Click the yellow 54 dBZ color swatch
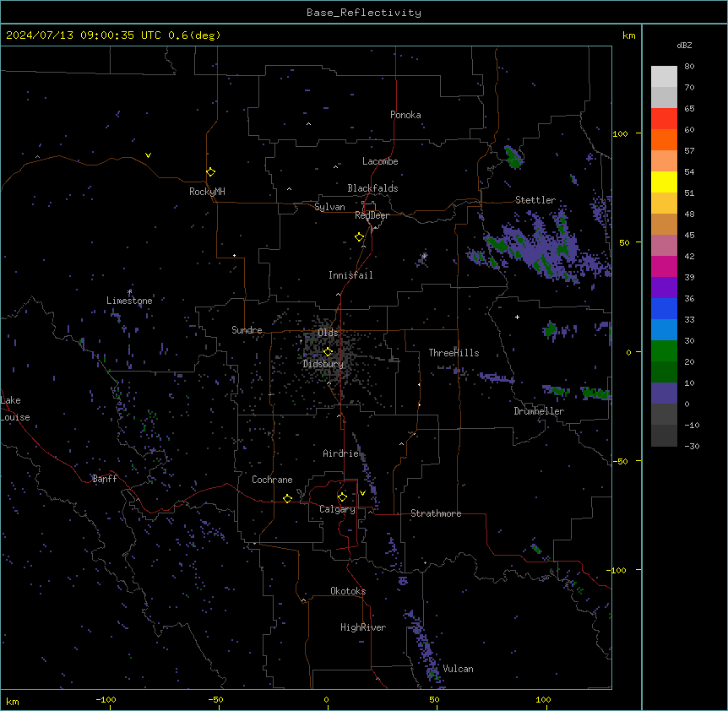Image resolution: width=728 pixels, height=711 pixels. click(664, 182)
